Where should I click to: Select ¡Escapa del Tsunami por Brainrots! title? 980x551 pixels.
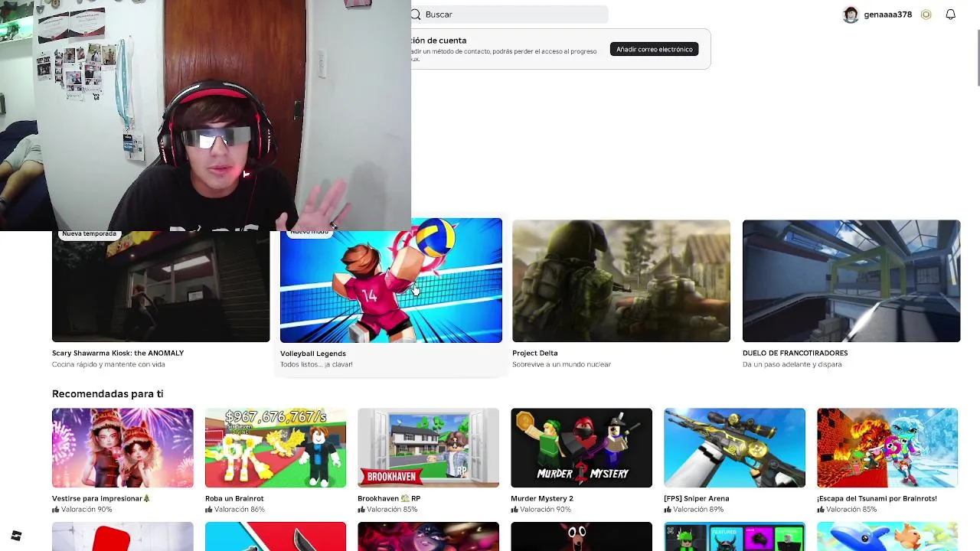pyautogui.click(x=877, y=498)
